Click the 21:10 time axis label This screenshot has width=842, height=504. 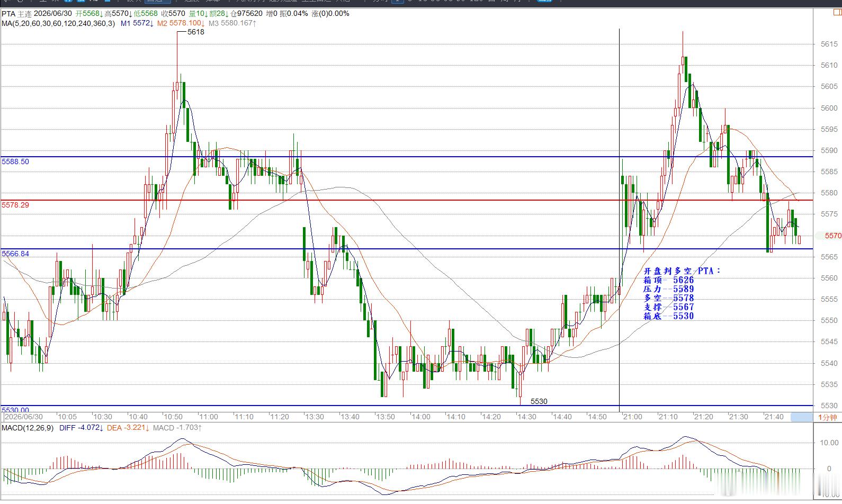[668, 417]
